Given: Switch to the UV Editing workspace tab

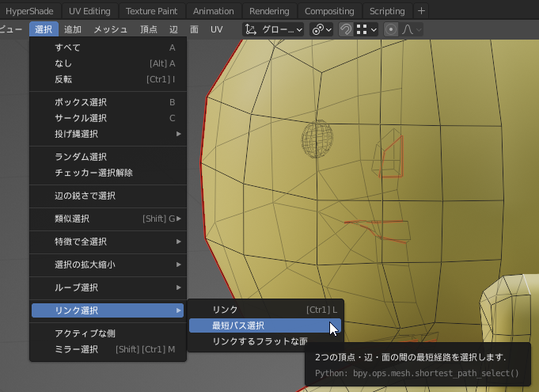Looking at the screenshot, I should [x=91, y=11].
